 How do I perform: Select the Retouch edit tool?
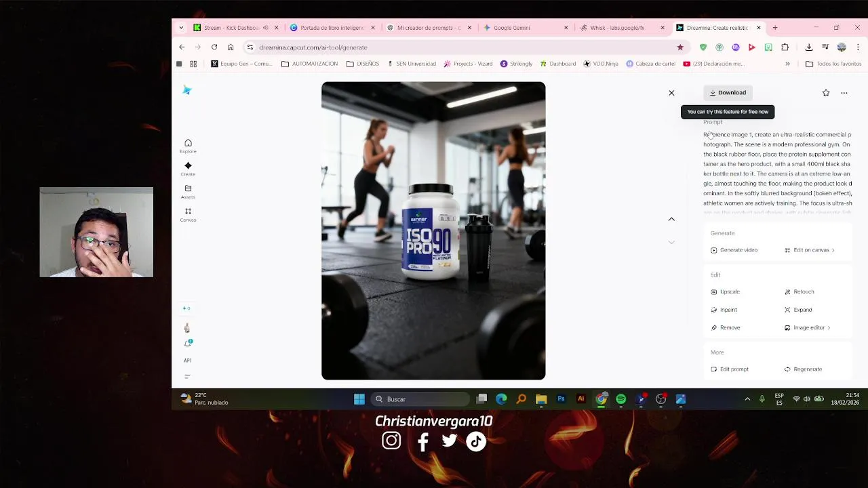(x=799, y=292)
